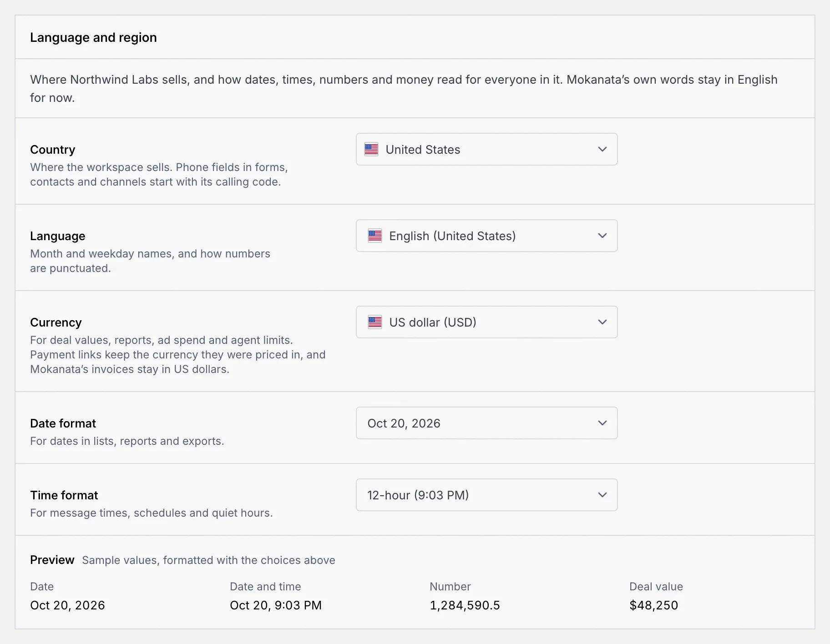Click the 'Date and time' preview label
This screenshot has width=830, height=644.
point(265,587)
